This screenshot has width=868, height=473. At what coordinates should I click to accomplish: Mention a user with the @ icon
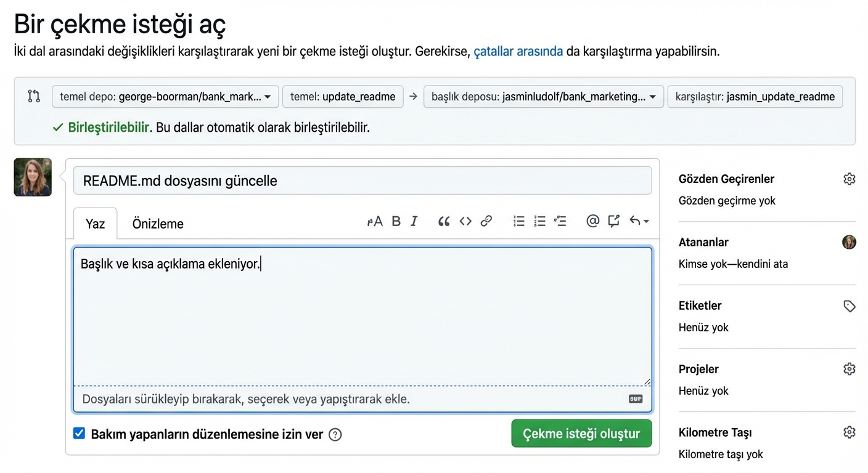(x=592, y=221)
